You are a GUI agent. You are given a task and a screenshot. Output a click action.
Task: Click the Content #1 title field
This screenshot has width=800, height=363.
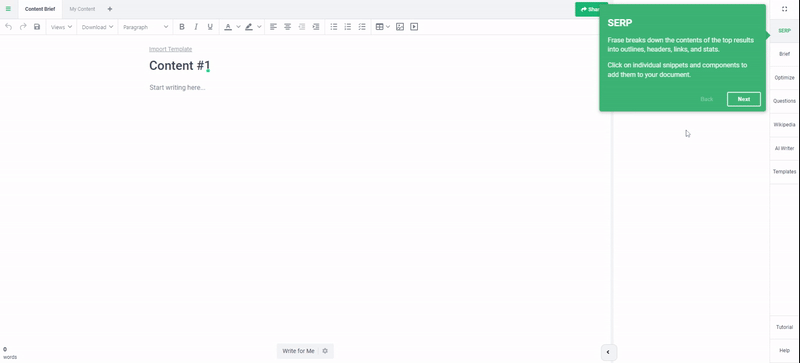(x=180, y=66)
